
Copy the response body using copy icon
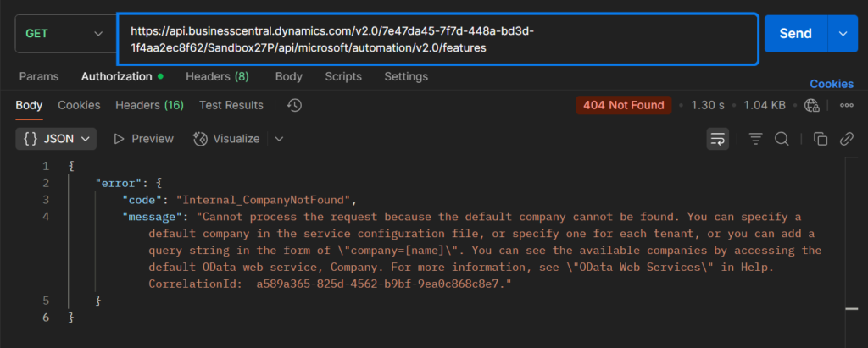(820, 138)
